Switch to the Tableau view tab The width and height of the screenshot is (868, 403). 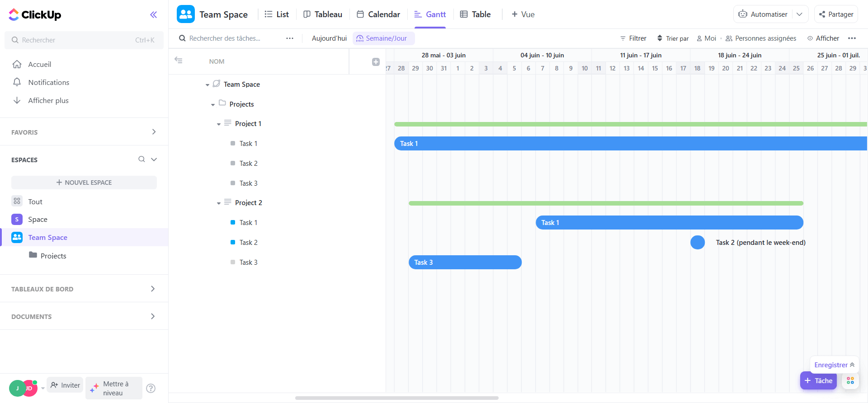(323, 14)
